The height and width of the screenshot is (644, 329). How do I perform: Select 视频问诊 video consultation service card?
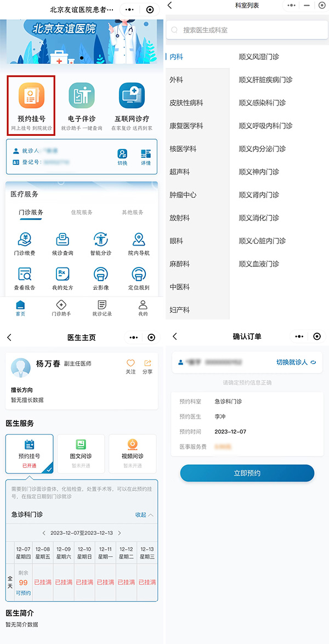[132, 454]
